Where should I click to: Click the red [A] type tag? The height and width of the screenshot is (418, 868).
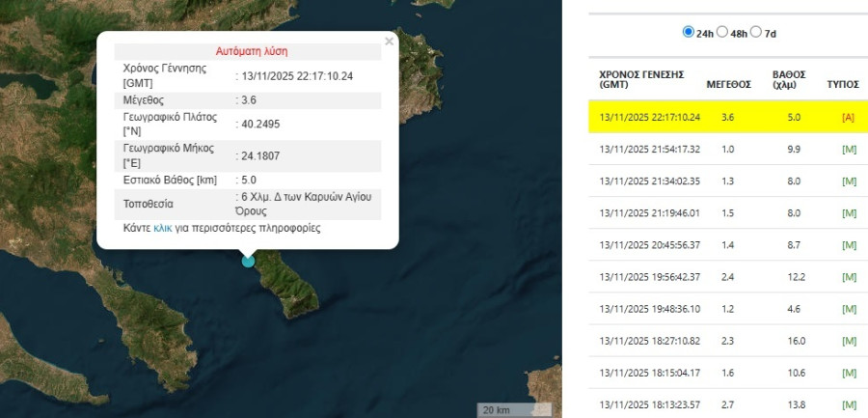[848, 117]
